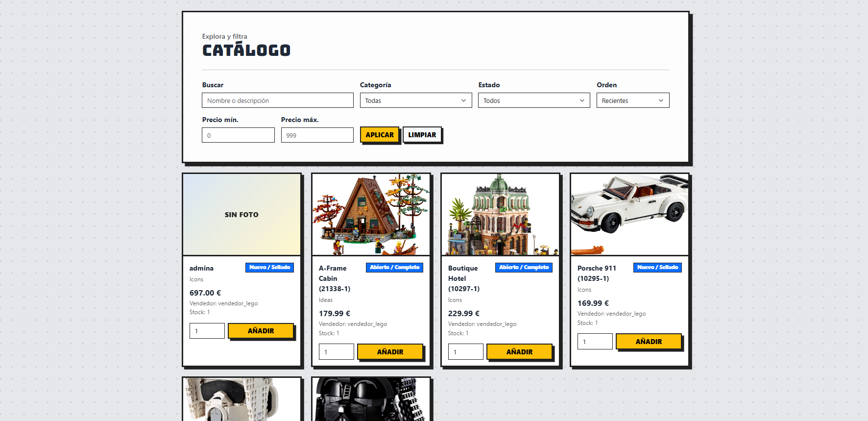
Task: Select quantity field for Porsche 911
Action: [x=595, y=342]
